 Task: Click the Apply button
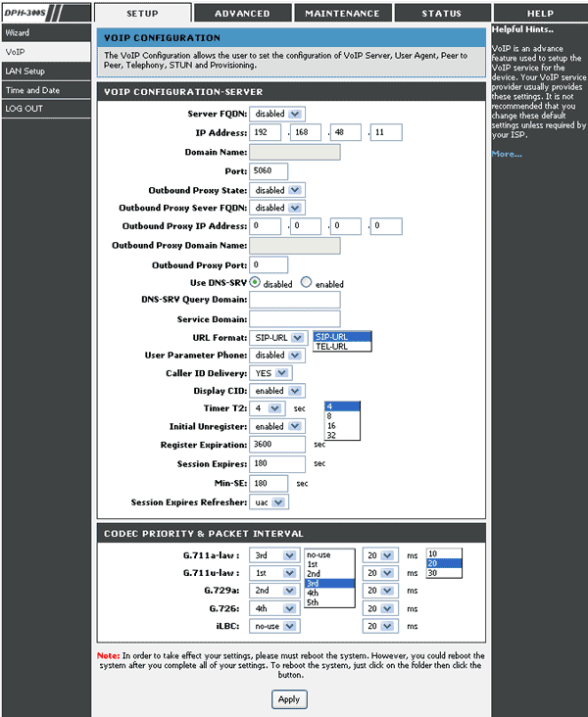(x=289, y=699)
